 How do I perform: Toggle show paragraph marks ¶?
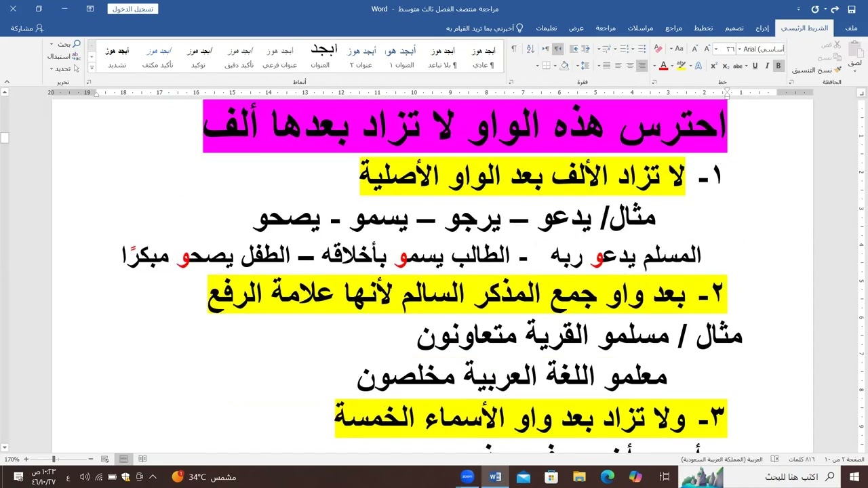pyautogui.click(x=514, y=49)
